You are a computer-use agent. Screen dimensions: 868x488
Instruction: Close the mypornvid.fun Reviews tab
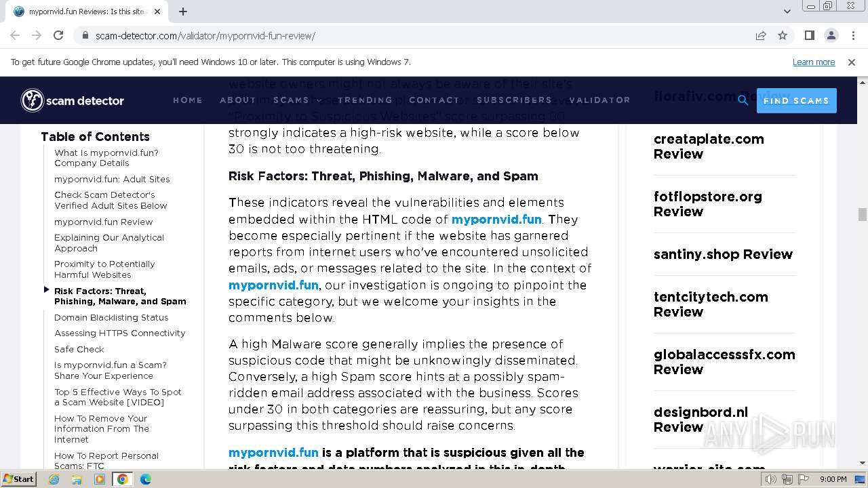(x=157, y=12)
